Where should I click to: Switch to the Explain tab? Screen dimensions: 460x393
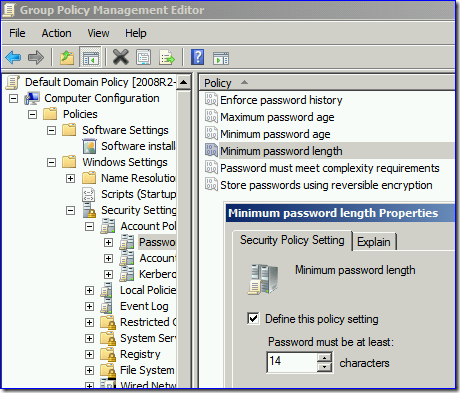374,242
